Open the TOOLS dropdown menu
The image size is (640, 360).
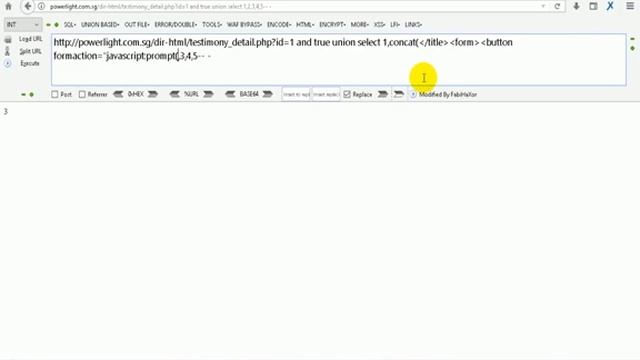tap(212, 24)
